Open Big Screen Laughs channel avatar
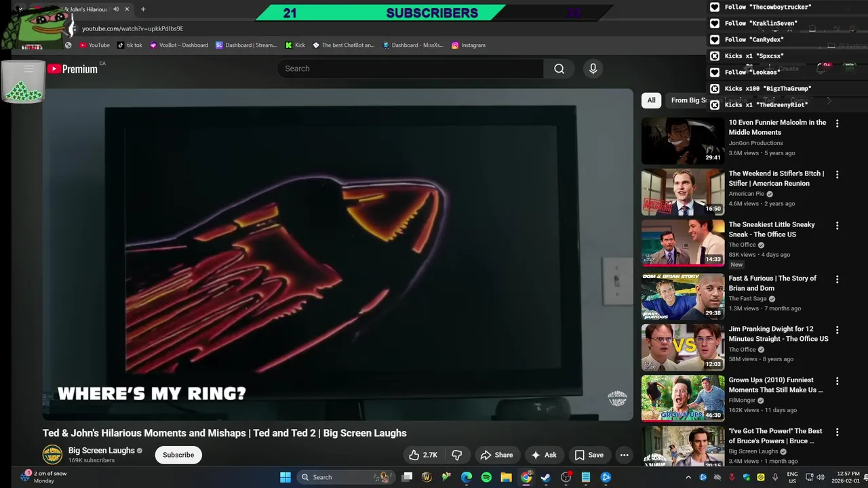Viewport: 868px width, 488px height. pyautogui.click(x=52, y=455)
